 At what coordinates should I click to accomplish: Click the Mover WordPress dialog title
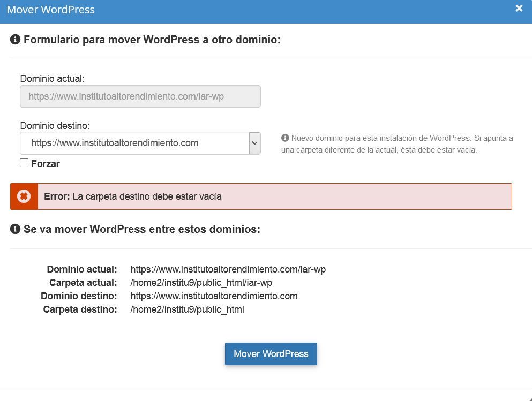point(50,10)
